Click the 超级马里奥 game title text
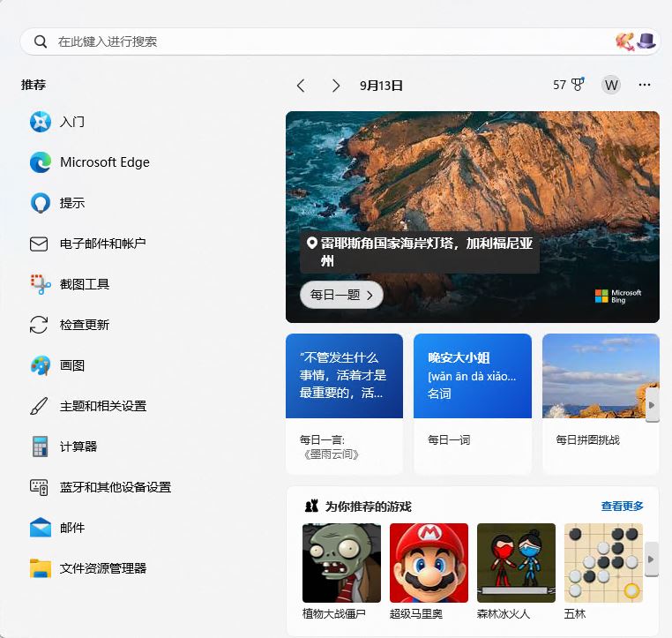The width and height of the screenshot is (672, 638). coord(415,614)
